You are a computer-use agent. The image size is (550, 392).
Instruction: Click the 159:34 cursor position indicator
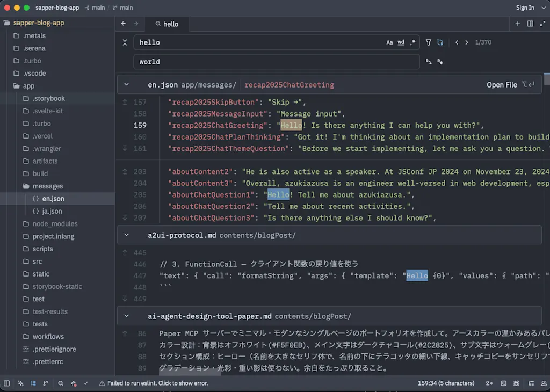tap(446, 383)
